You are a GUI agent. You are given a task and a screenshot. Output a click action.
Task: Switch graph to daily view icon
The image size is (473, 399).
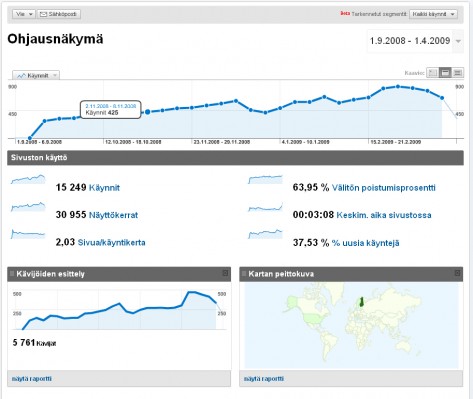tap(433, 73)
